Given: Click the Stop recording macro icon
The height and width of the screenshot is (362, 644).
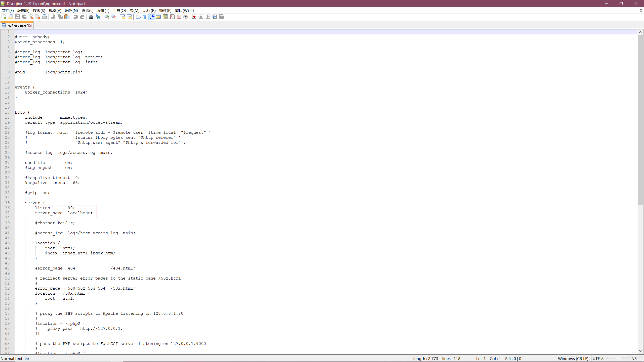Looking at the screenshot, I should pos(201,17).
